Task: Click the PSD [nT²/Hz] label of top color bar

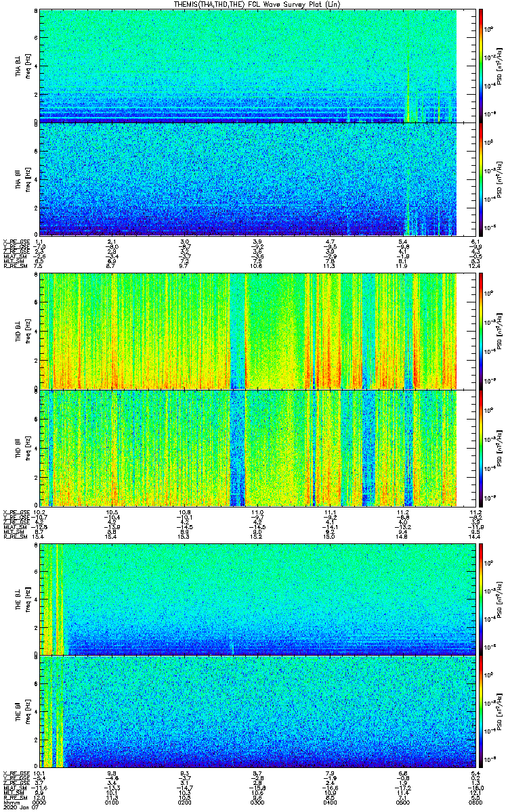Action: [x=499, y=66]
